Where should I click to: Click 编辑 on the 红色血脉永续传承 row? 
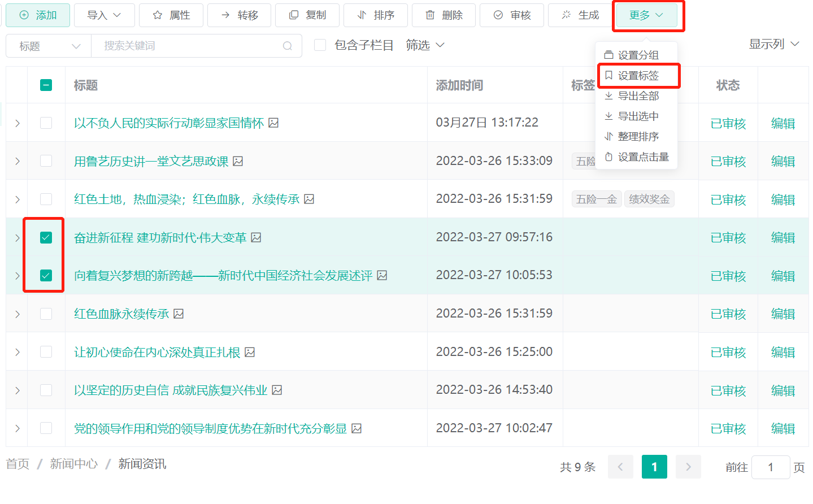tap(783, 313)
